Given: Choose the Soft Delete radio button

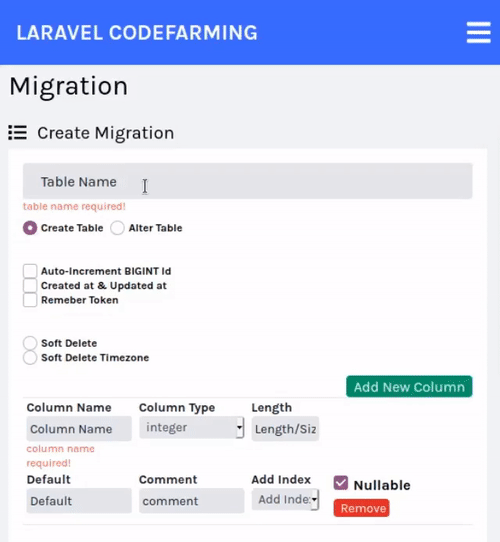Looking at the screenshot, I should [30, 343].
